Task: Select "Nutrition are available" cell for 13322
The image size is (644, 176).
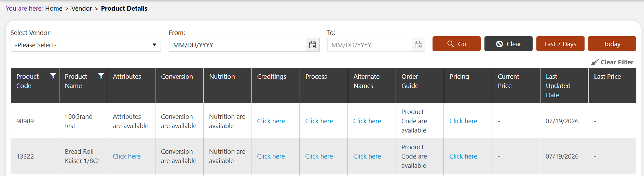Action: (x=227, y=156)
